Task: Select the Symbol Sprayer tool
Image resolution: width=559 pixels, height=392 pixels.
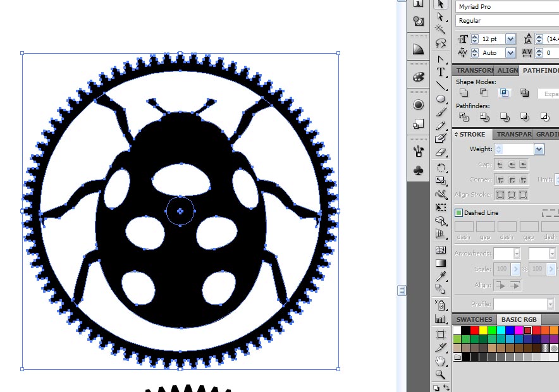Action: [441, 305]
